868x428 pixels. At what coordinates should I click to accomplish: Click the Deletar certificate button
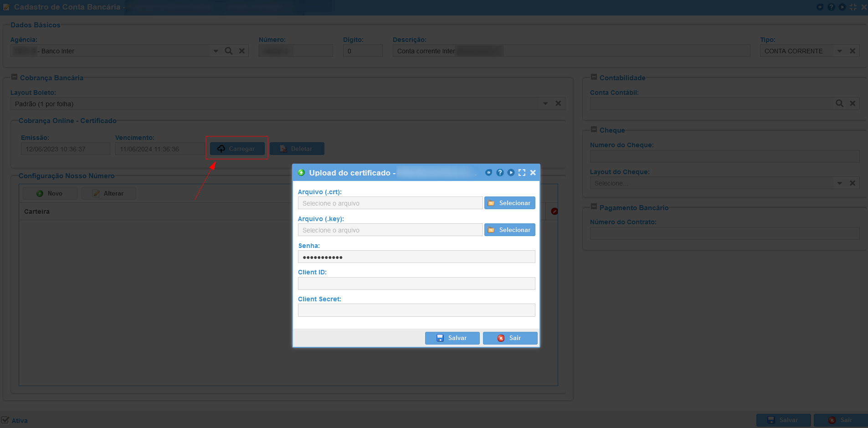click(297, 149)
